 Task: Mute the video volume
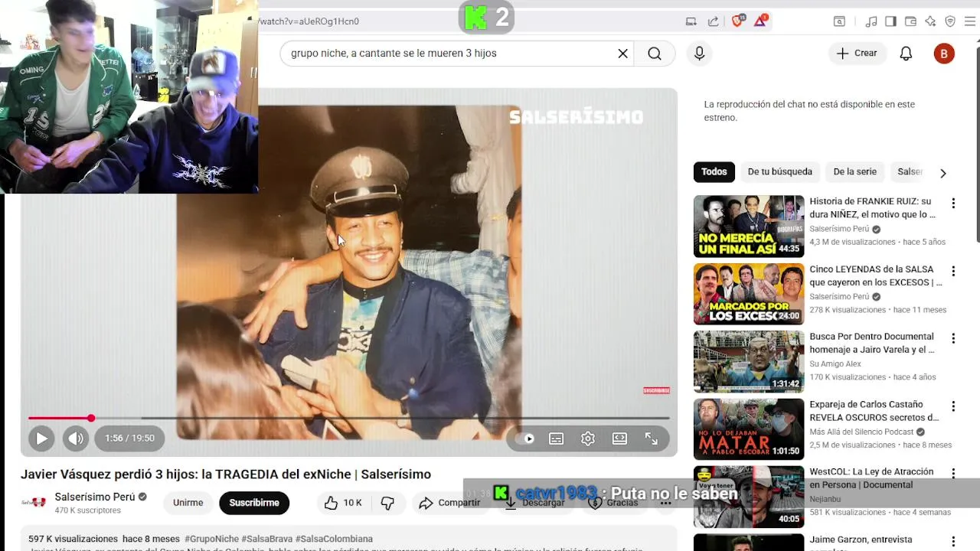[x=75, y=439]
